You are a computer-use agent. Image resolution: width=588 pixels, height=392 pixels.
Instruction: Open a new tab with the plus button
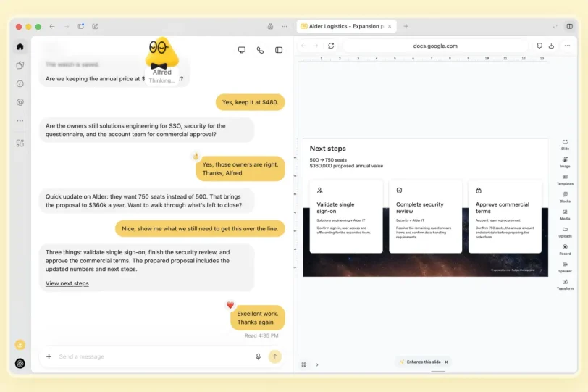[x=406, y=26]
